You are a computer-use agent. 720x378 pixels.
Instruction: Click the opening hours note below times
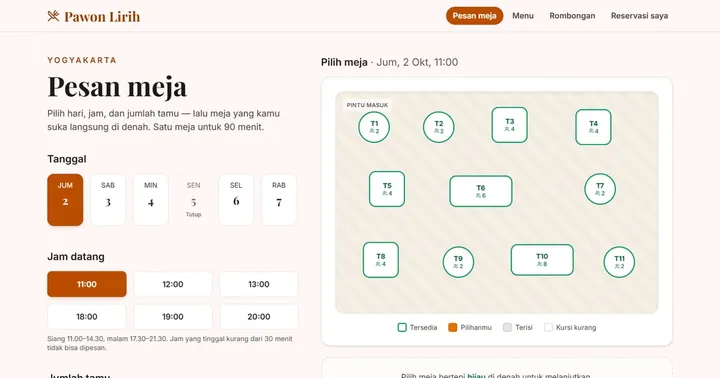[170, 343]
